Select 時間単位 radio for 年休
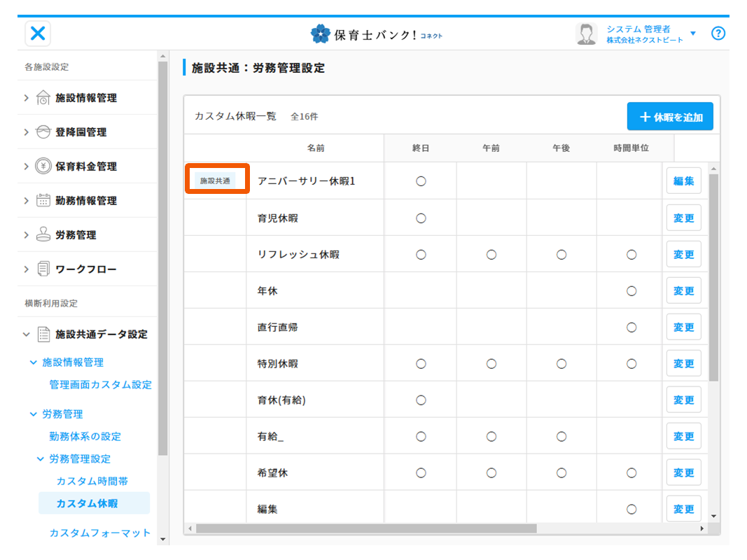 tap(631, 291)
